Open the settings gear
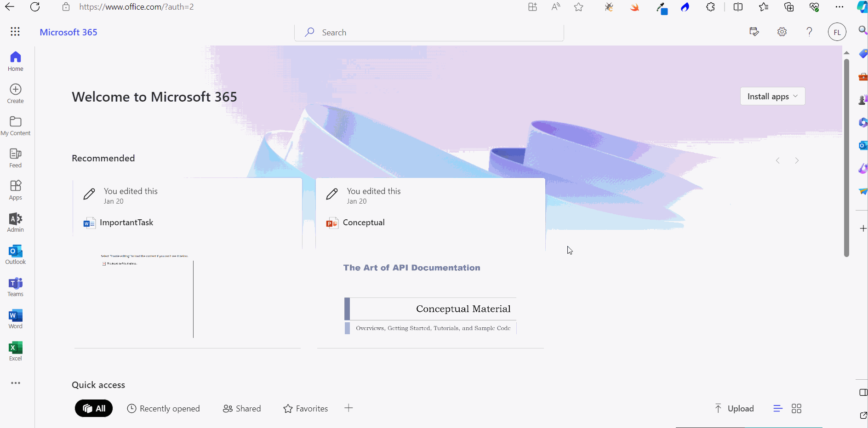Viewport: 868px width, 428px height. (x=782, y=32)
